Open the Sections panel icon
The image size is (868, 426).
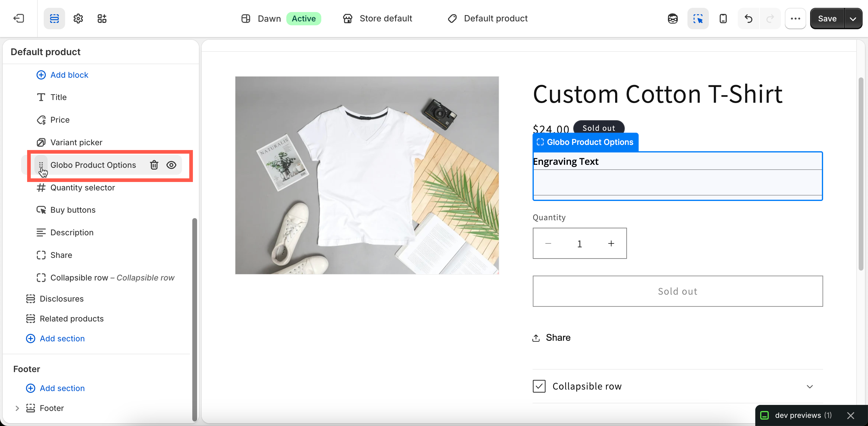coord(54,18)
